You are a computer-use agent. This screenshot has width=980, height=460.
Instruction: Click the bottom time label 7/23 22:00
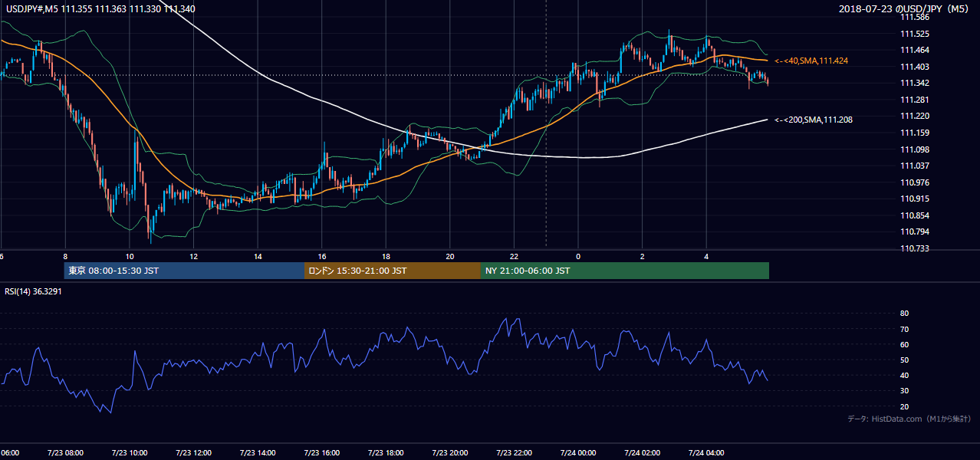pyautogui.click(x=514, y=453)
